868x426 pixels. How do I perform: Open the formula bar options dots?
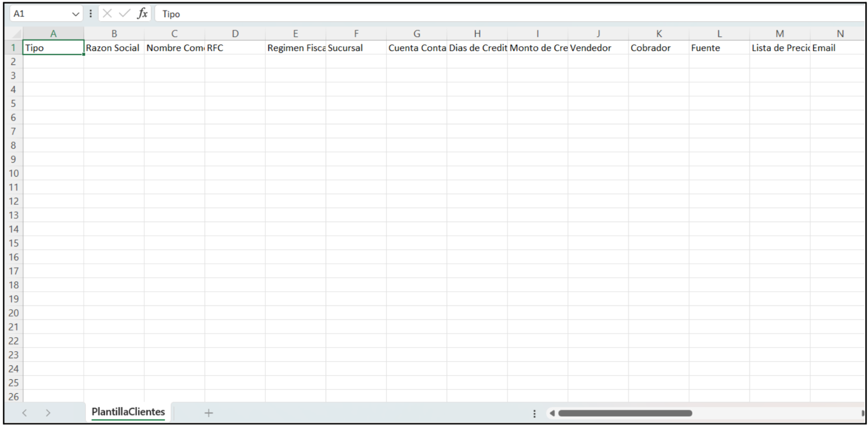click(x=91, y=14)
